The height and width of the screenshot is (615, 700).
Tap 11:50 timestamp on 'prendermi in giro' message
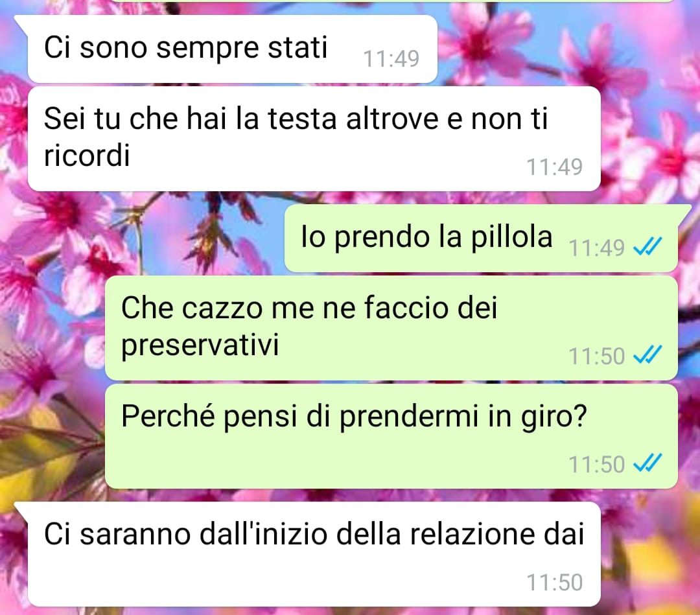[x=596, y=464]
